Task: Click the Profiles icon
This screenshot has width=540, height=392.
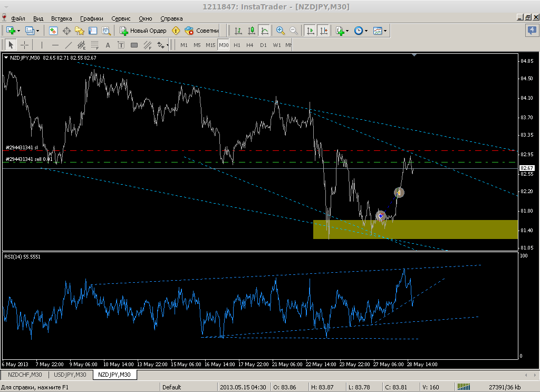Action: pyautogui.click(x=30, y=31)
